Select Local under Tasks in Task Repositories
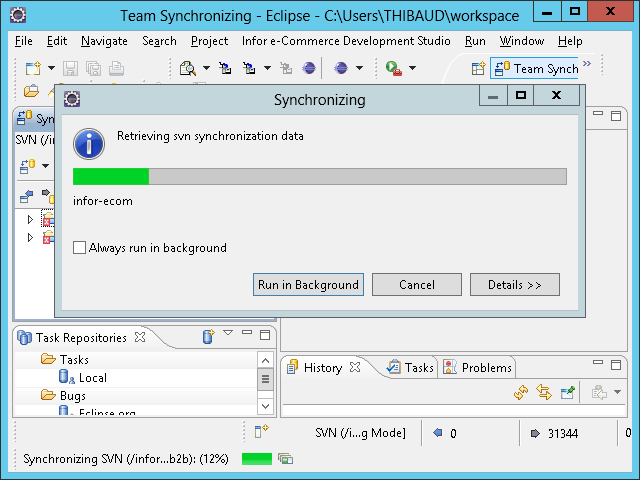 [x=92, y=378]
